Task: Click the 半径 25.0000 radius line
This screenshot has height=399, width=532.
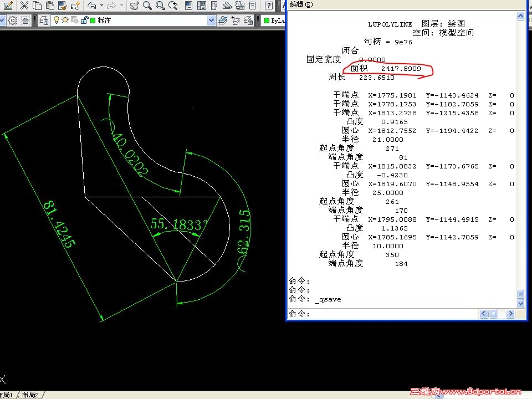Action: [372, 193]
